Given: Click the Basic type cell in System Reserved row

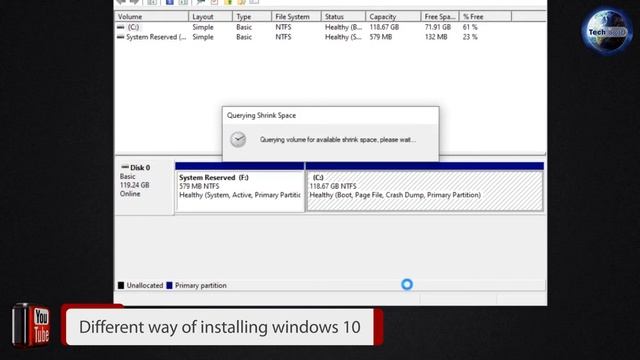Looking at the screenshot, I should coord(244,37).
